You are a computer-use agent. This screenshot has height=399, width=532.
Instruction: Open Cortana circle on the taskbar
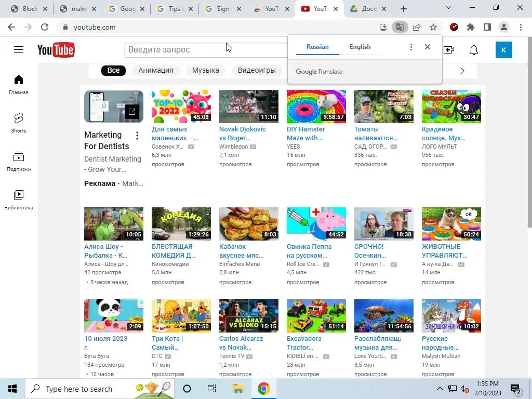(x=187, y=389)
